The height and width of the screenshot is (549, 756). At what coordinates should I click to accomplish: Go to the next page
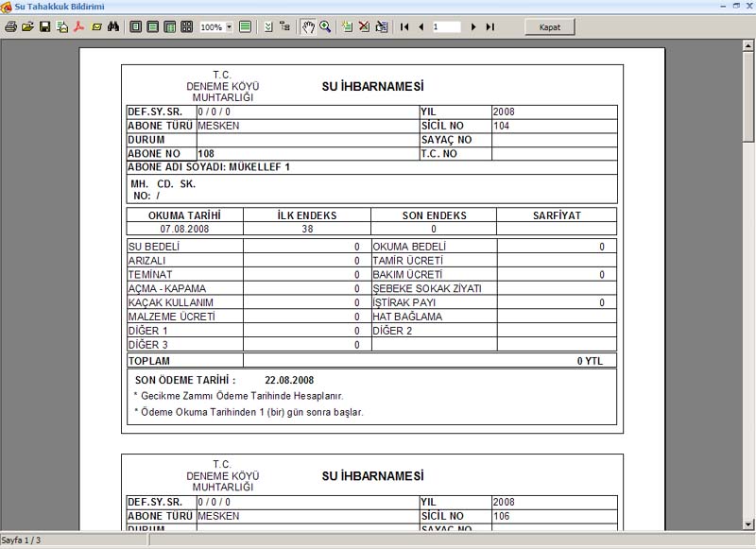pyautogui.click(x=473, y=27)
